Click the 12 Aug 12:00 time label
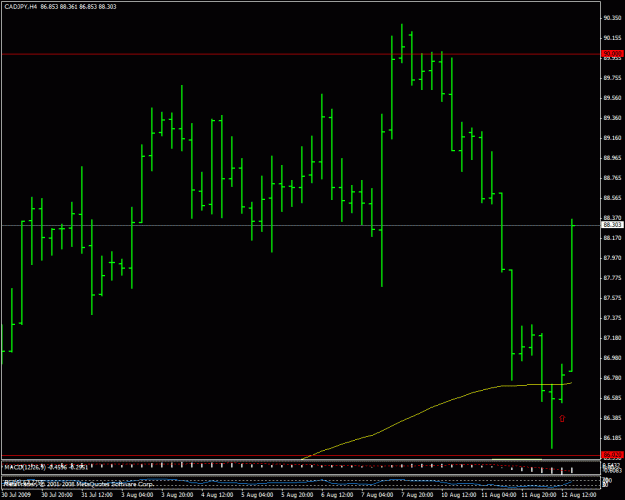 (x=578, y=495)
